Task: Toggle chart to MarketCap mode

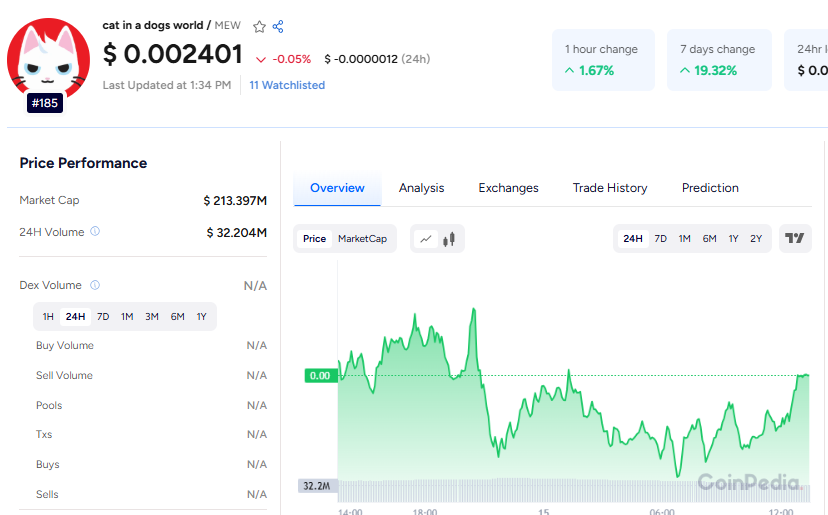Action: 362,239
